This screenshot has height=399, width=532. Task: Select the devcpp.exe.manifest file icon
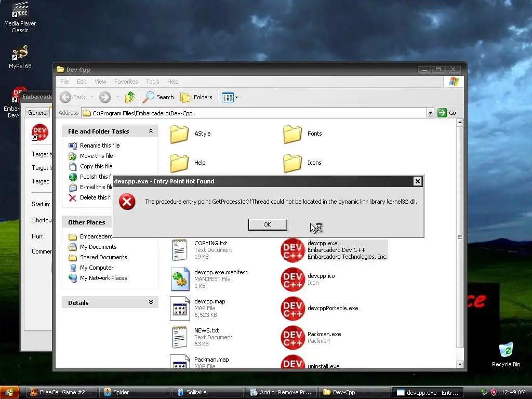180,279
